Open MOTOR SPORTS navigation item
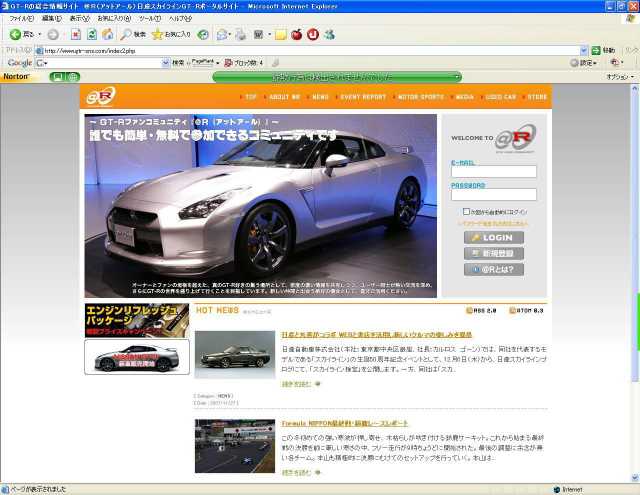 (420, 97)
